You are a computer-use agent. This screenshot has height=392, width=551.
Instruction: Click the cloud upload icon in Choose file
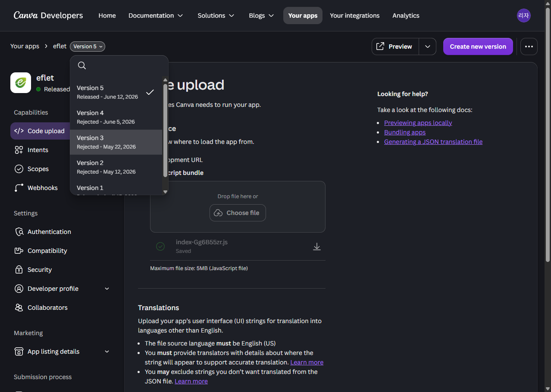[x=219, y=213]
